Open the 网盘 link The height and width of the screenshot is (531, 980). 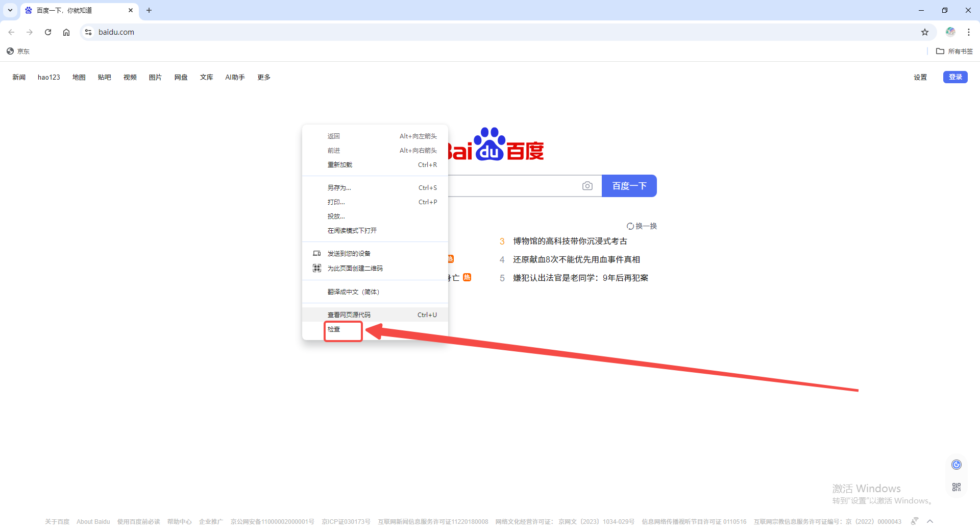[181, 77]
